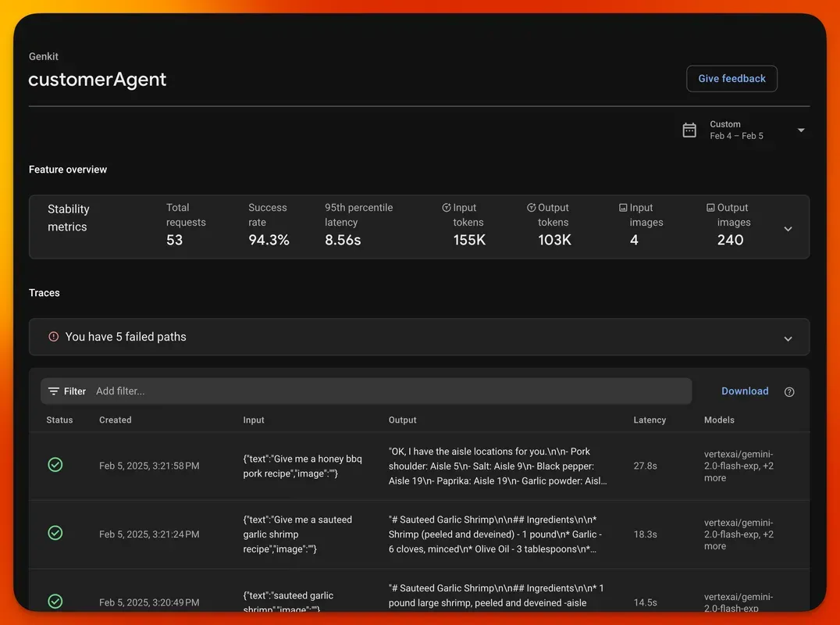This screenshot has height=625, width=840.
Task: Click the 27.8s latency value
Action: coord(645,466)
